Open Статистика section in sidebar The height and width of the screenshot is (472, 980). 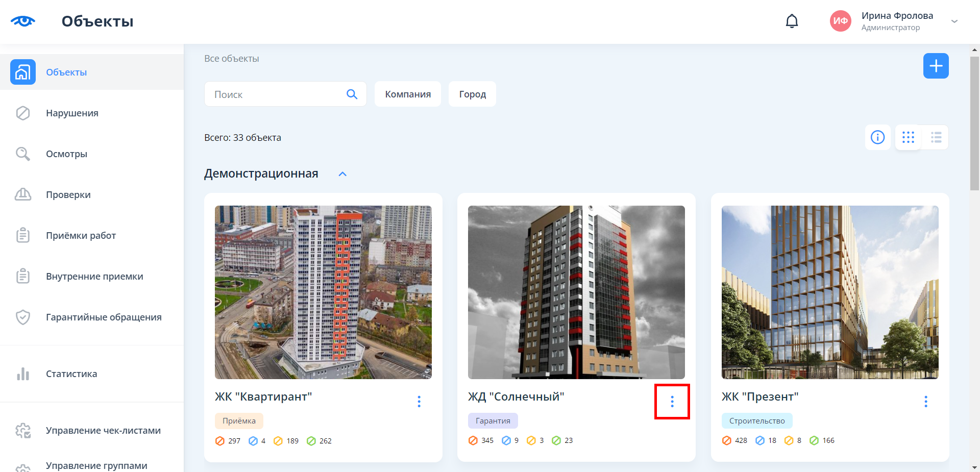click(71, 374)
